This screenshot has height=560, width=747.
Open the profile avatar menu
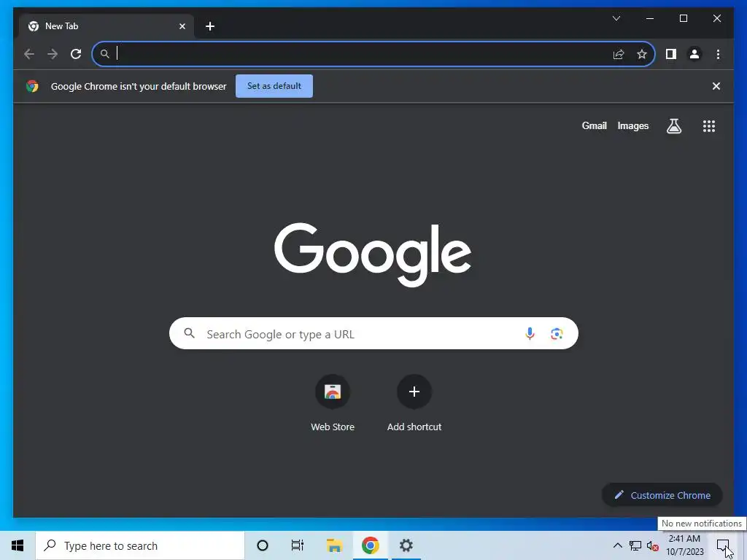[x=694, y=54]
